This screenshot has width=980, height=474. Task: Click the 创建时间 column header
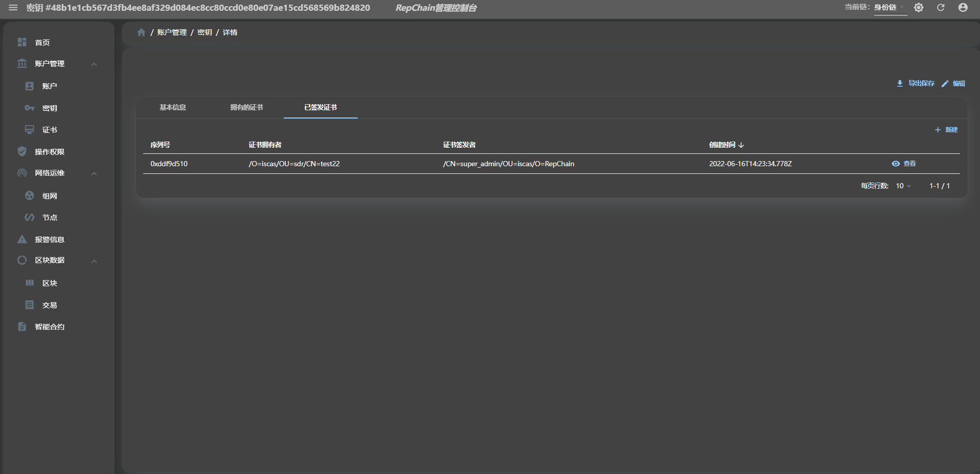(722, 145)
